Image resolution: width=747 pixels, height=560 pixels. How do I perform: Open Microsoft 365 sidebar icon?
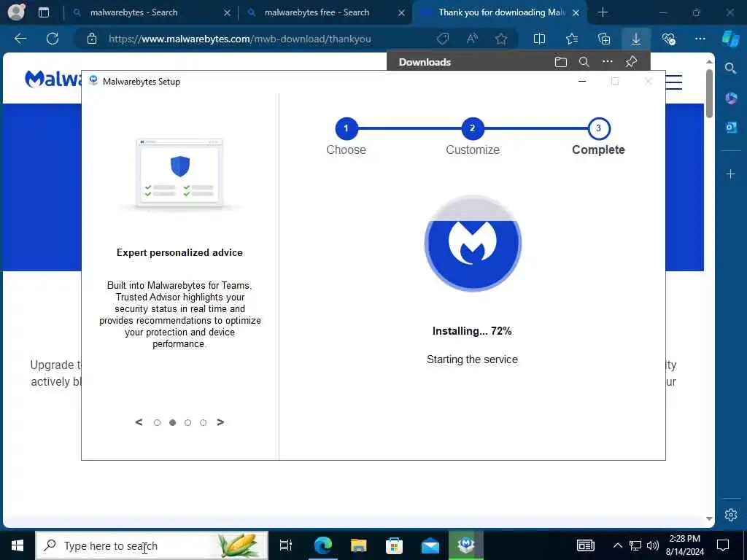(731, 98)
